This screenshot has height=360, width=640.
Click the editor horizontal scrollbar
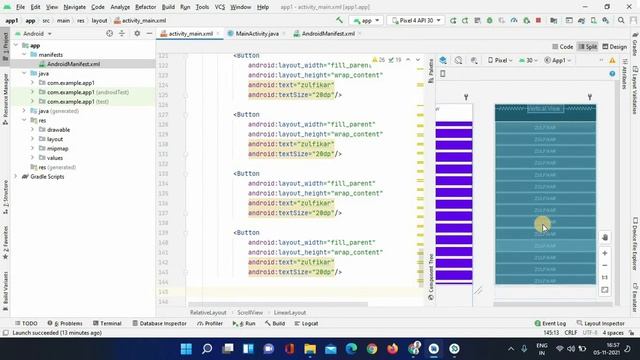pyautogui.click(x=278, y=304)
